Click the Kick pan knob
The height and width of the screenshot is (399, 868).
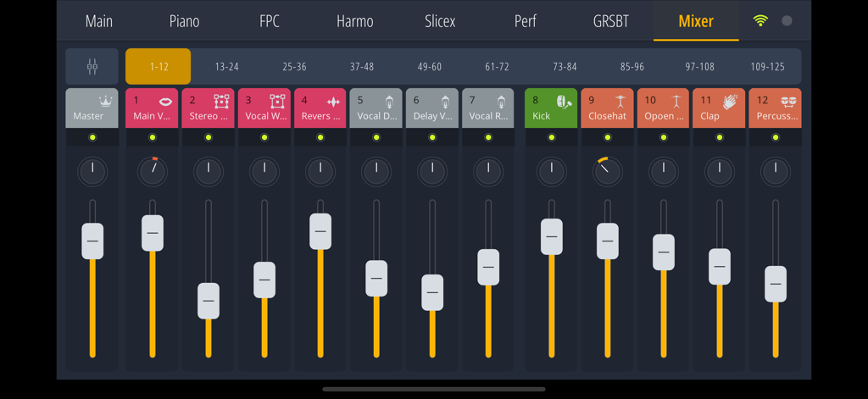[x=551, y=172]
